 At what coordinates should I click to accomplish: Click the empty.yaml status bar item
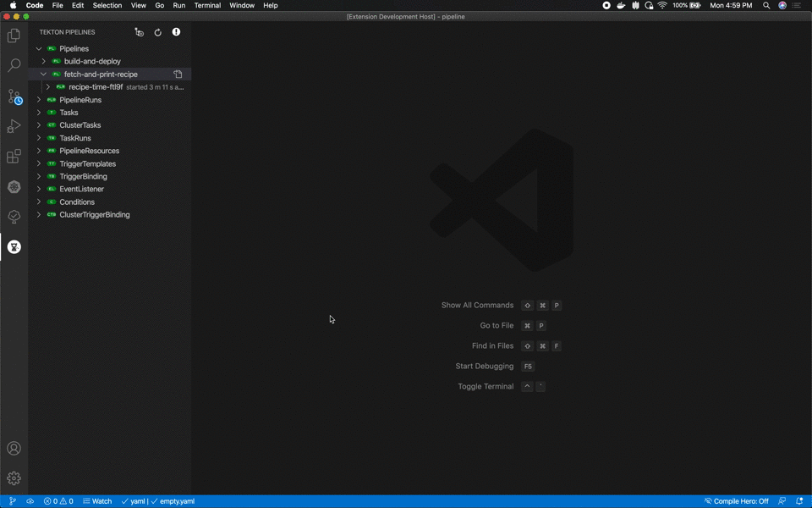point(173,501)
